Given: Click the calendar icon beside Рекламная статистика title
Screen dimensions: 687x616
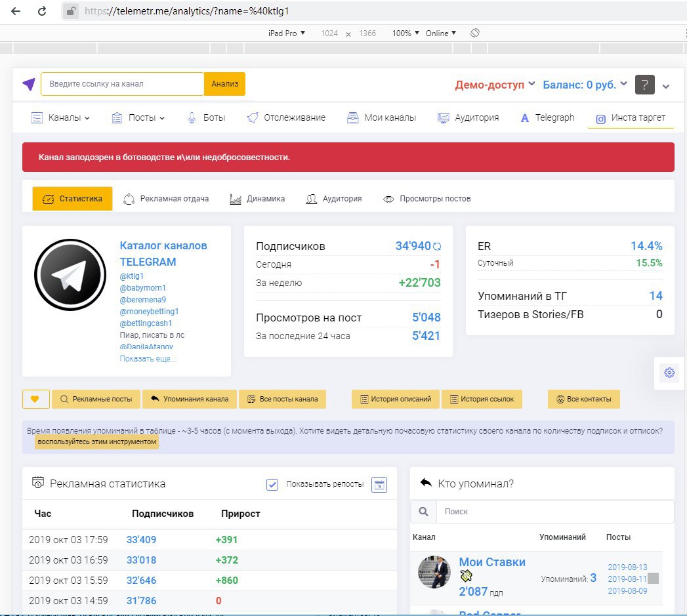Looking at the screenshot, I should 38,482.
